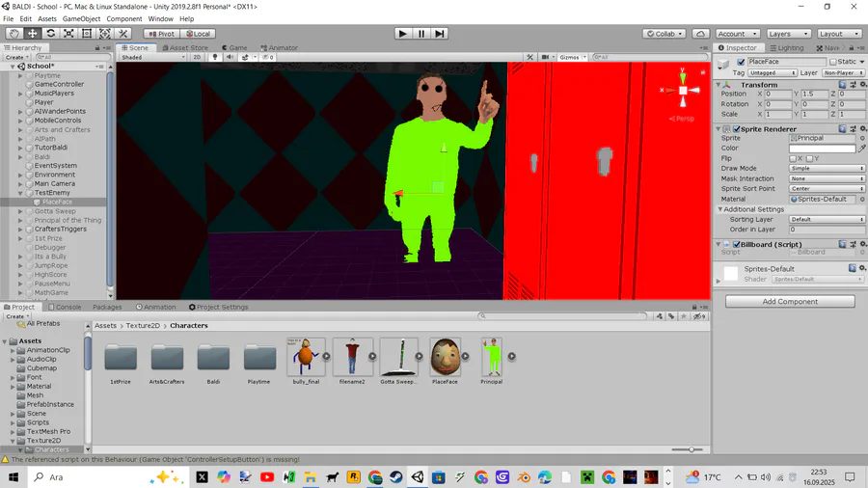Open Transform component help icon
This screenshot has width=868, height=488.
[x=842, y=85]
